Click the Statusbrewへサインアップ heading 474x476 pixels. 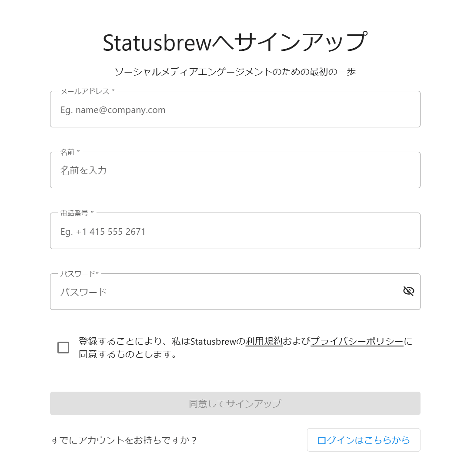click(x=235, y=43)
